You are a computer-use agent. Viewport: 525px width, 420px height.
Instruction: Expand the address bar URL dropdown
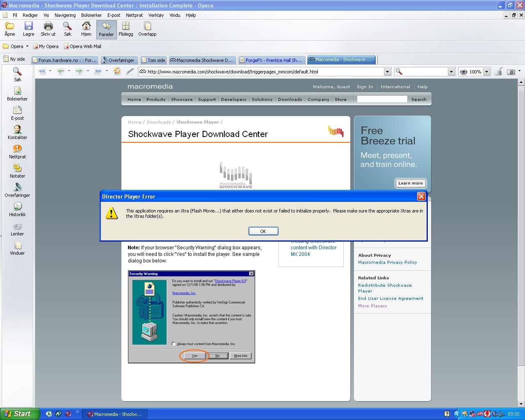(x=387, y=72)
